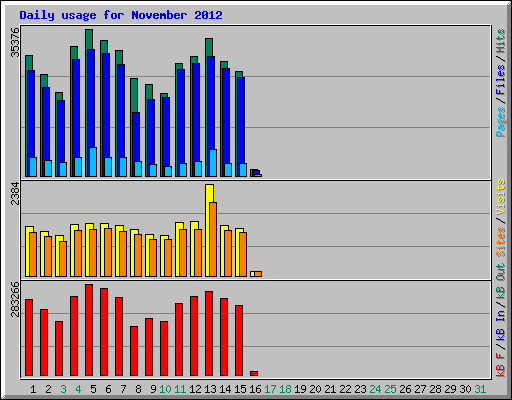Click the red kB bar for day 8

tap(134, 351)
